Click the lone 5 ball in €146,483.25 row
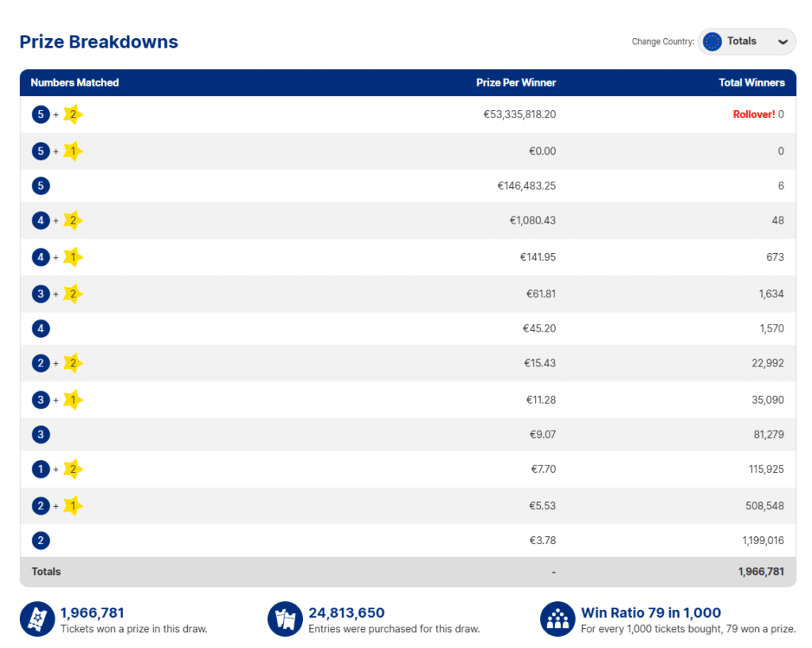Screen dimensions: 812x648 41,186
